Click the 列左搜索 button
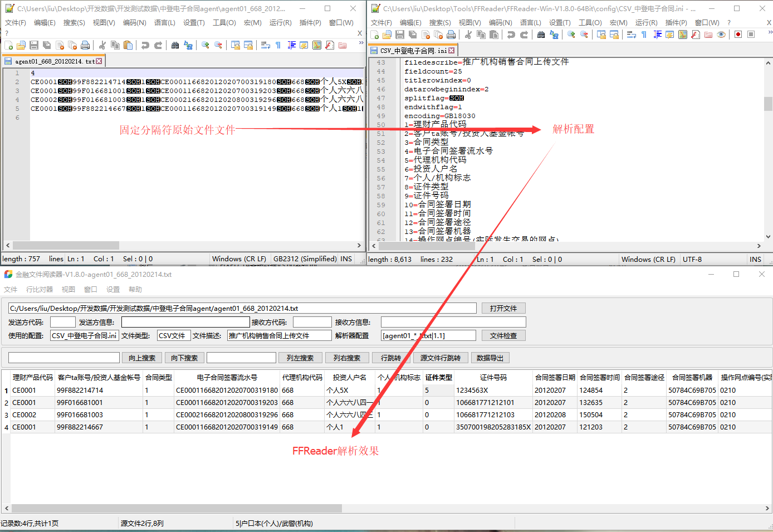The width and height of the screenshot is (773, 532). (300, 358)
